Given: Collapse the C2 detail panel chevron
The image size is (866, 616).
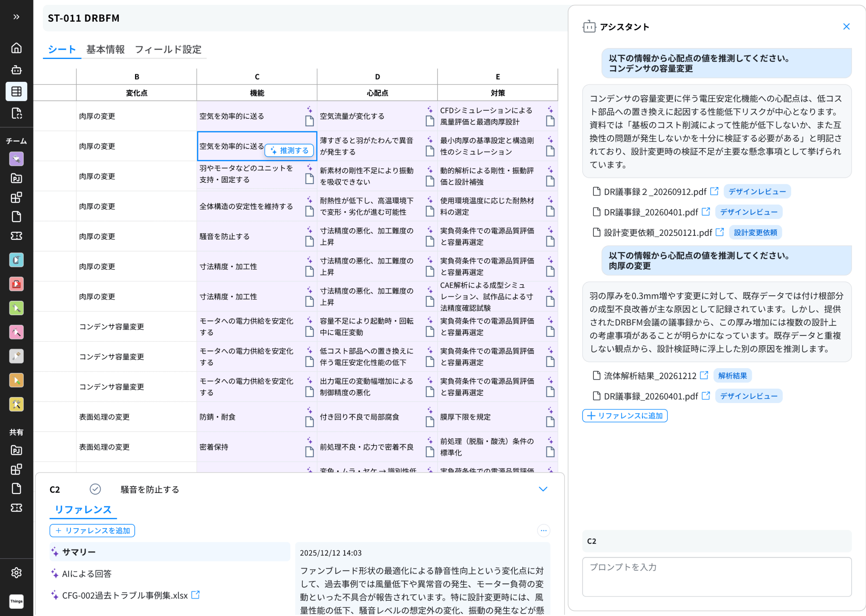Looking at the screenshot, I should tap(543, 489).
